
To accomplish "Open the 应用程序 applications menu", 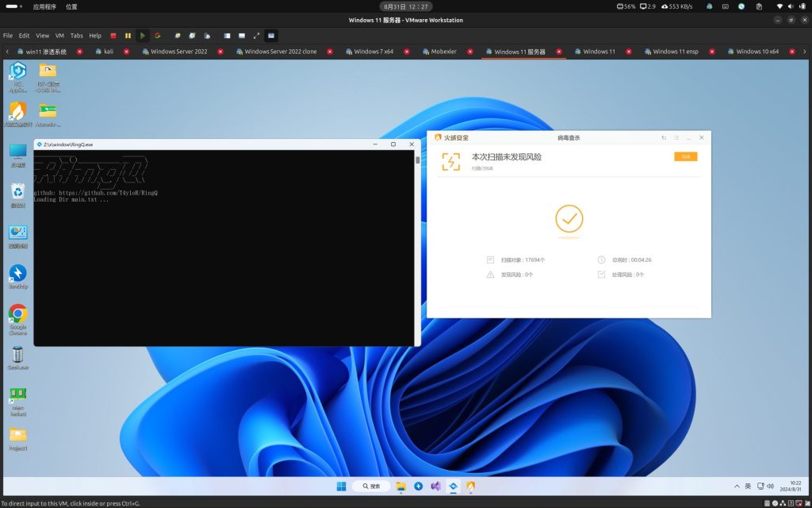I will pos(44,6).
